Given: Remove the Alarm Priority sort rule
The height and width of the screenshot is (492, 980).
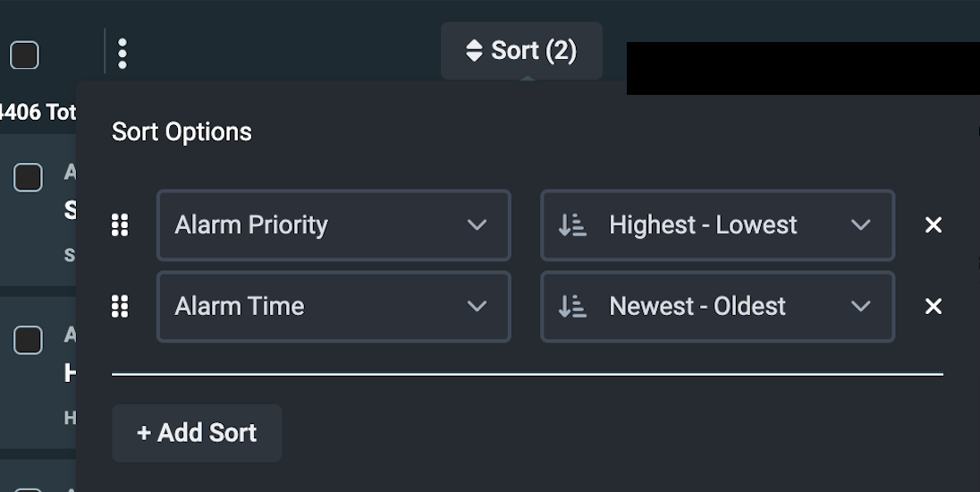Looking at the screenshot, I should pos(933,225).
